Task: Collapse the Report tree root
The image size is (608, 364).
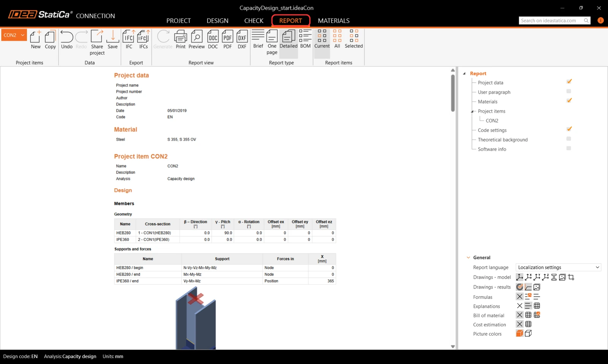Action: point(464,73)
